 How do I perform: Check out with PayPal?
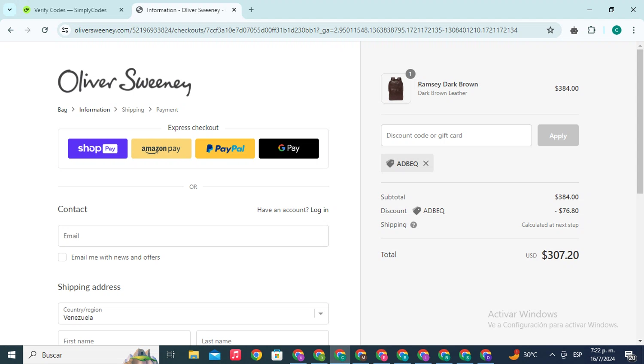(225, 149)
